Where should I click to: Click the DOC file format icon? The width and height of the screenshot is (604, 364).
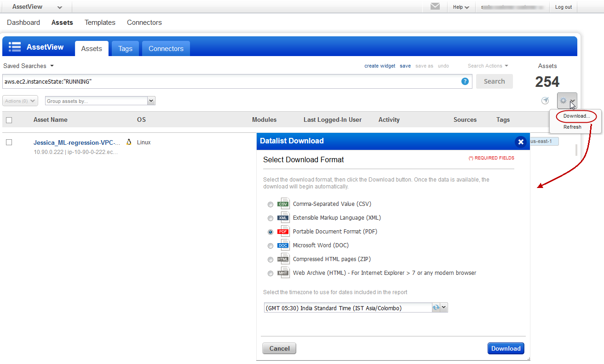tap(283, 245)
